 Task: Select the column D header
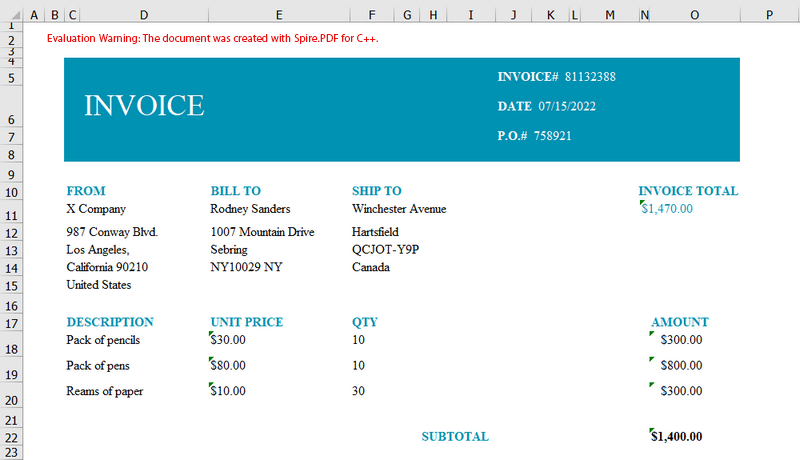click(143, 15)
